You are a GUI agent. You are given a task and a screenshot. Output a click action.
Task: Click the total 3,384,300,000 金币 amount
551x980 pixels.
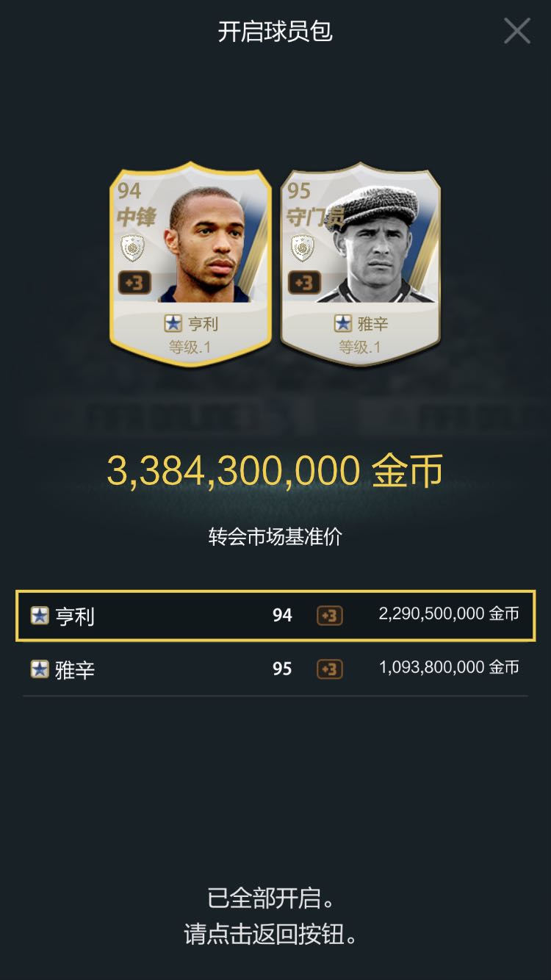(x=275, y=471)
